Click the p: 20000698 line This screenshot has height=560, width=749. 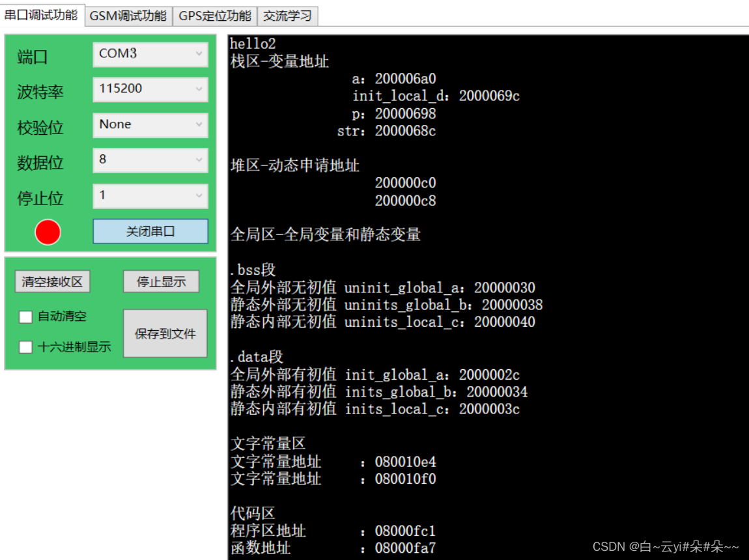tap(394, 113)
